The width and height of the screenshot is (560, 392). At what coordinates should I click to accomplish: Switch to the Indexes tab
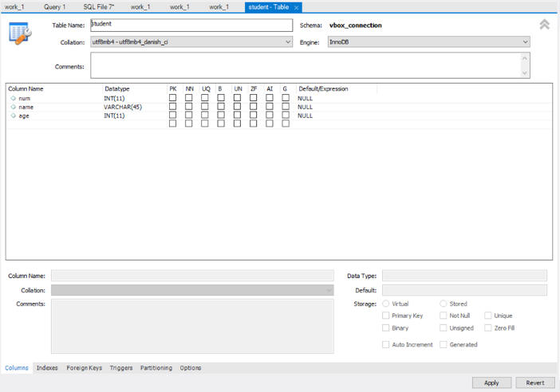click(x=47, y=368)
